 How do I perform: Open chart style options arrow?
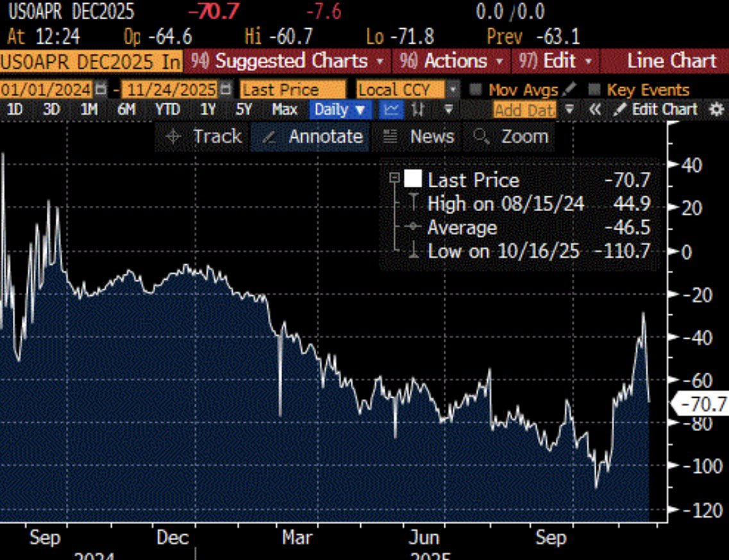click(448, 110)
